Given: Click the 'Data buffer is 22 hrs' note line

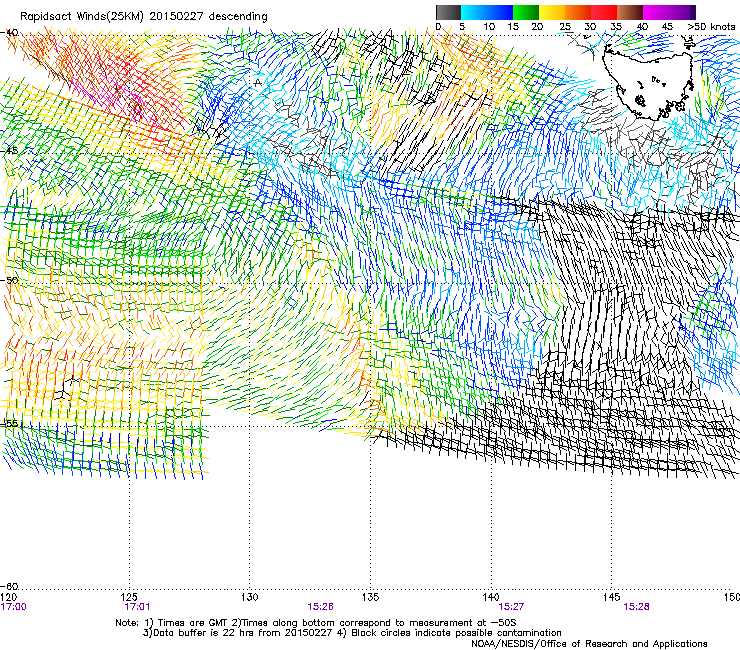Looking at the screenshot, I should (352, 633).
